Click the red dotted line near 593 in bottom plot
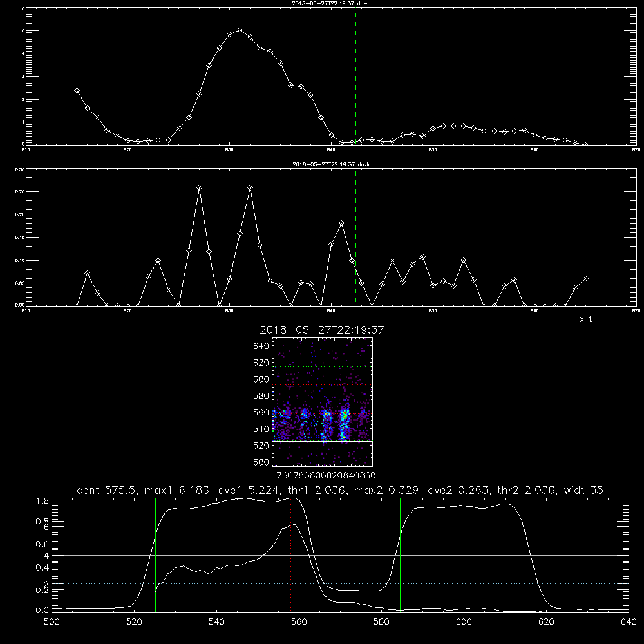Viewport: 644px width, 644px height. [x=435, y=554]
